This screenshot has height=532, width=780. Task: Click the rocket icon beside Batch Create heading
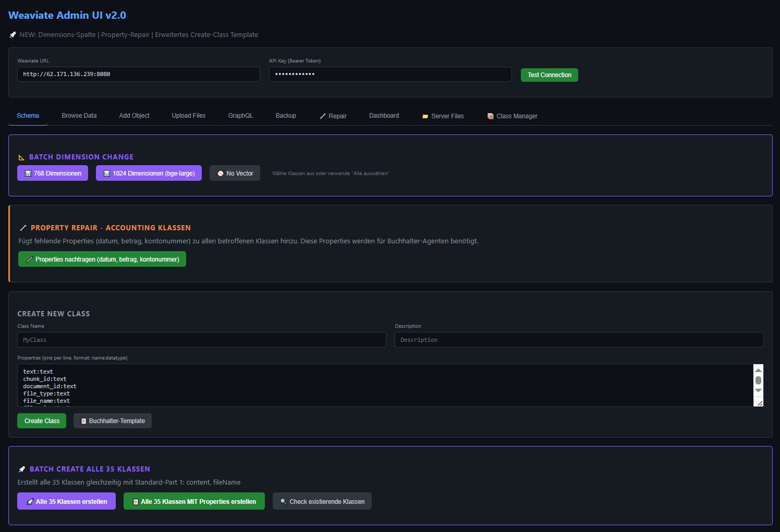(22, 469)
